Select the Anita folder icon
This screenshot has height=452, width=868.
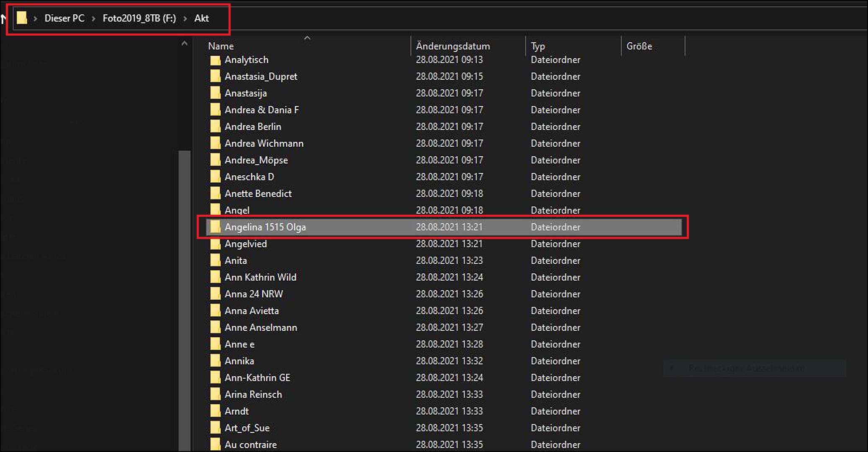pyautogui.click(x=215, y=261)
